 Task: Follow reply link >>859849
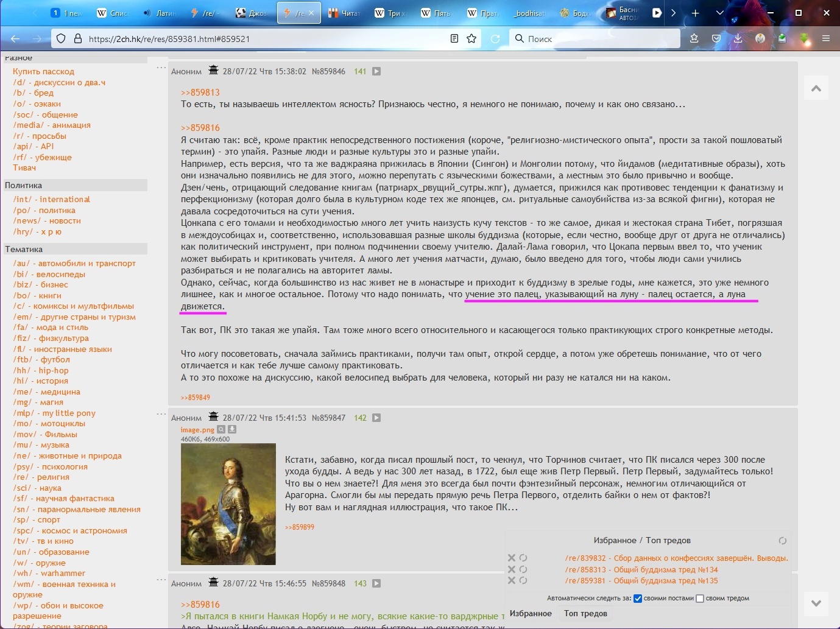pyautogui.click(x=196, y=398)
